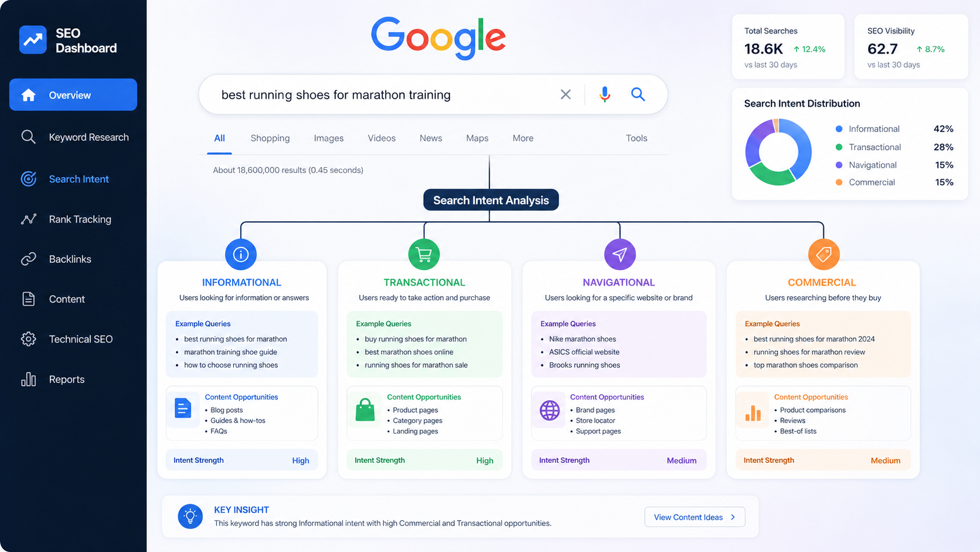Go to Search Intent in the sidebar
Screen dimensions: 980x552
pyautogui.click(x=73, y=179)
